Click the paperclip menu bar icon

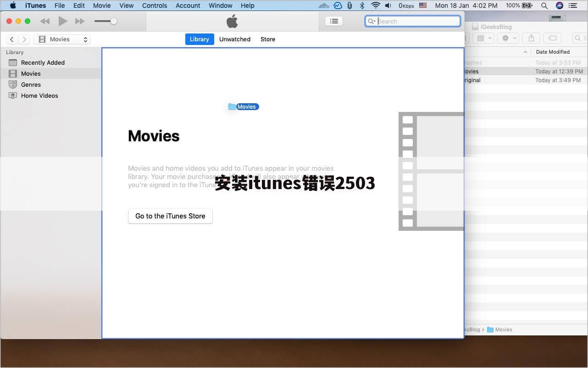pos(350,6)
